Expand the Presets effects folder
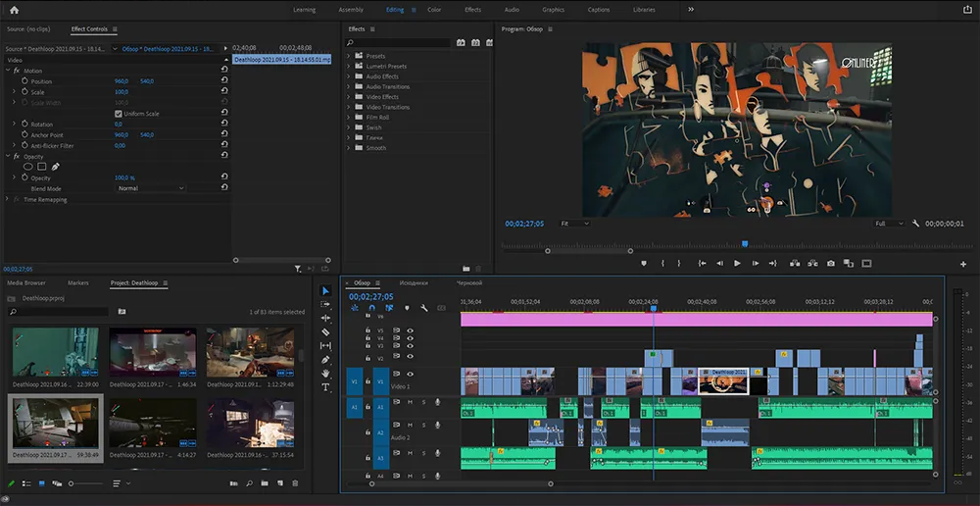This screenshot has width=980, height=506. tap(348, 56)
